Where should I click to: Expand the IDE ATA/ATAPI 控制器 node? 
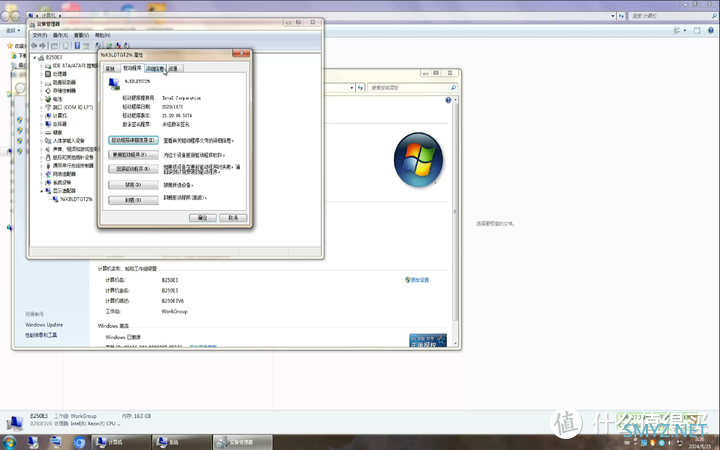coord(41,66)
